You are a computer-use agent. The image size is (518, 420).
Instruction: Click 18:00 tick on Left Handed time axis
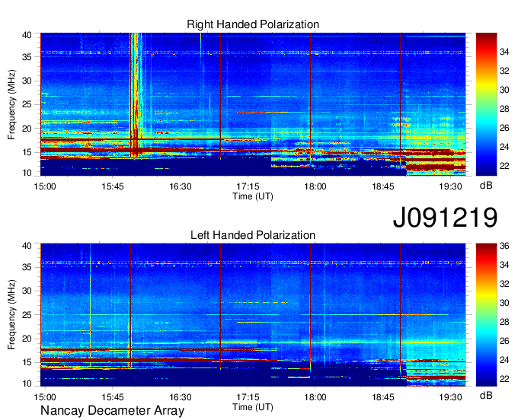coord(315,397)
